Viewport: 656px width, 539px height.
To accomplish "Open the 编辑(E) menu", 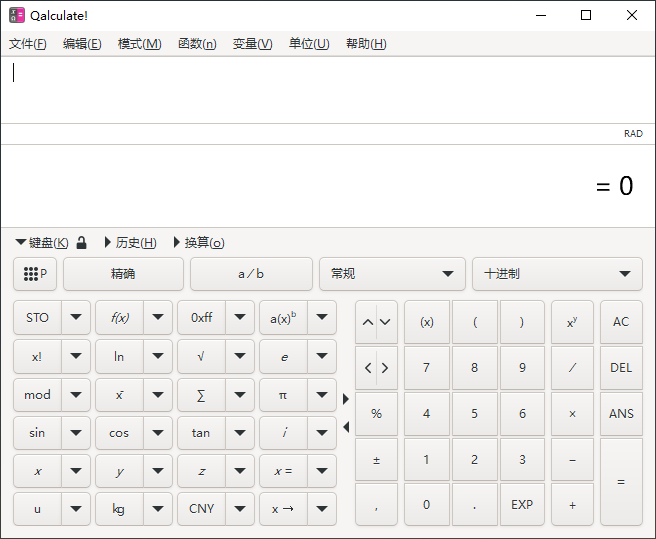I will tap(82, 44).
